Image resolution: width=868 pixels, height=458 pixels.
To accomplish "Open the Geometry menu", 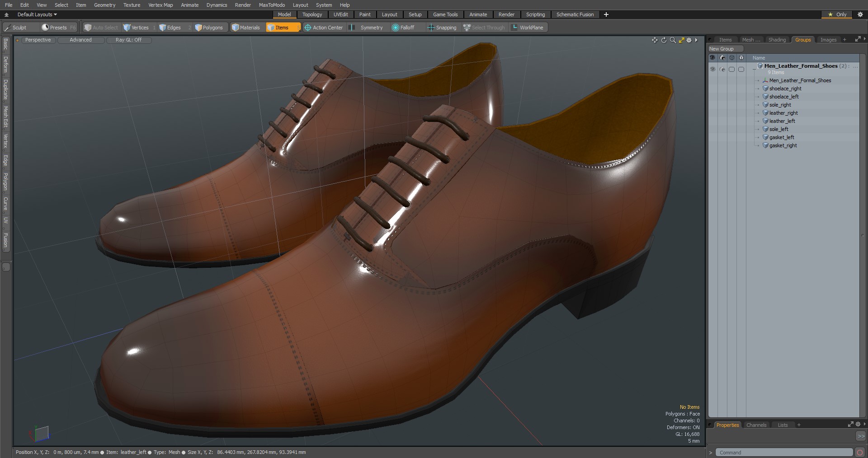I will [x=104, y=5].
